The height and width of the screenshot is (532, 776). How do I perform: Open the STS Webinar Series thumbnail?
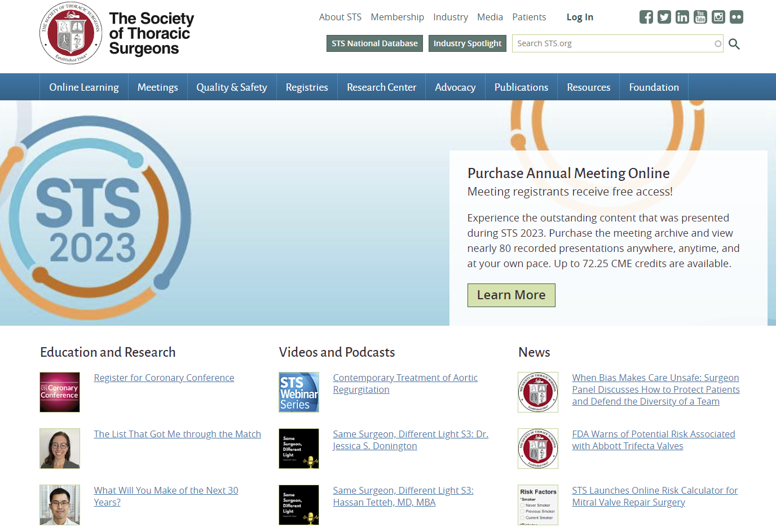[x=299, y=392]
